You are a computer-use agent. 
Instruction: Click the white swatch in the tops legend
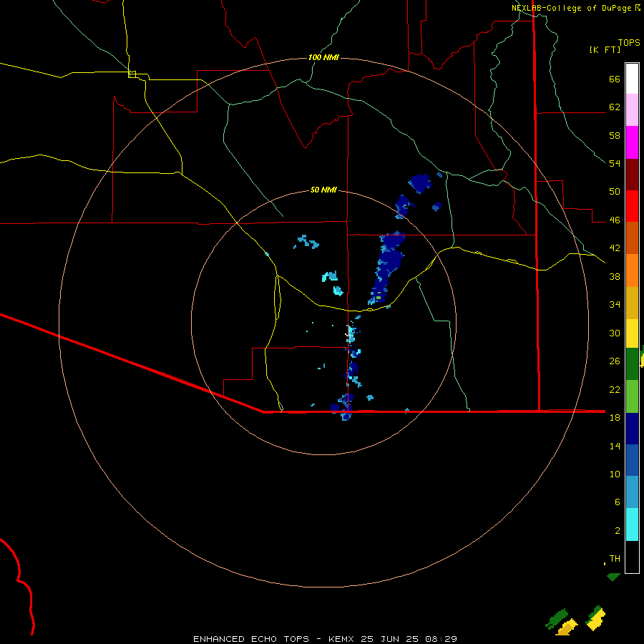[x=632, y=79]
